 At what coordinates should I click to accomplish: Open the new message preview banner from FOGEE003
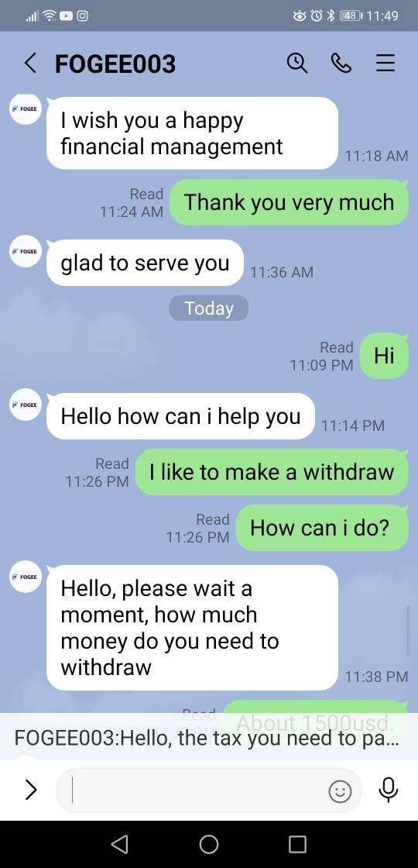click(209, 737)
